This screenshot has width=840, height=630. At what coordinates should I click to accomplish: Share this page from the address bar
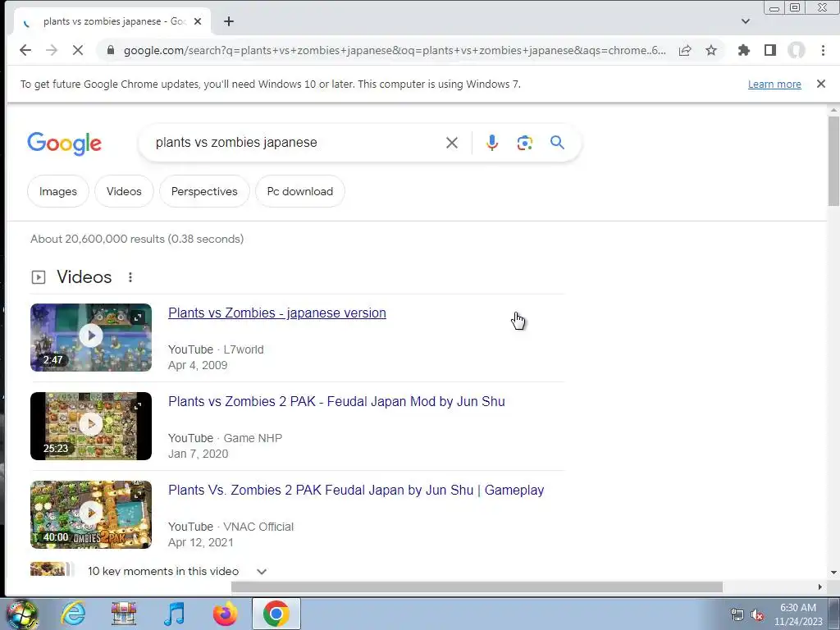click(x=685, y=50)
